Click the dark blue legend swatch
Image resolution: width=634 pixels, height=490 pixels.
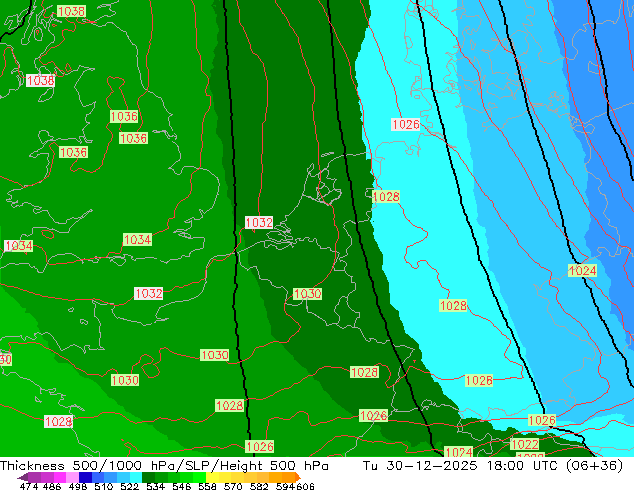pos(84,477)
